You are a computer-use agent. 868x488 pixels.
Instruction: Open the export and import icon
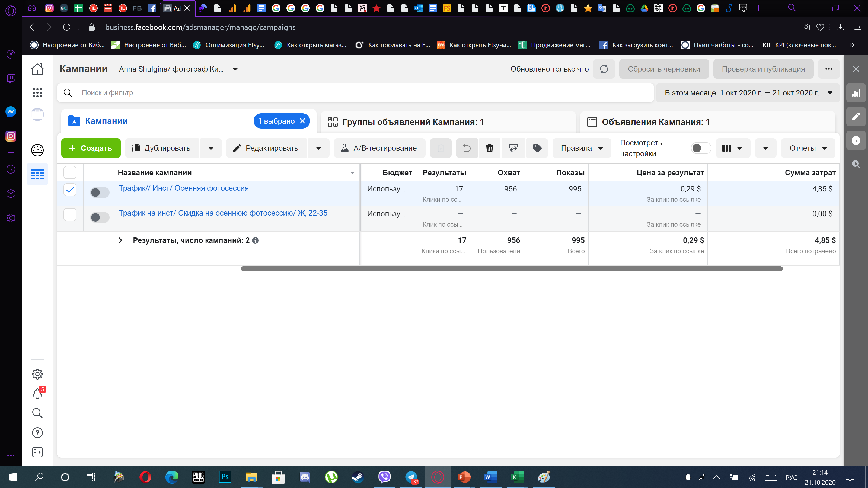[513, 148]
